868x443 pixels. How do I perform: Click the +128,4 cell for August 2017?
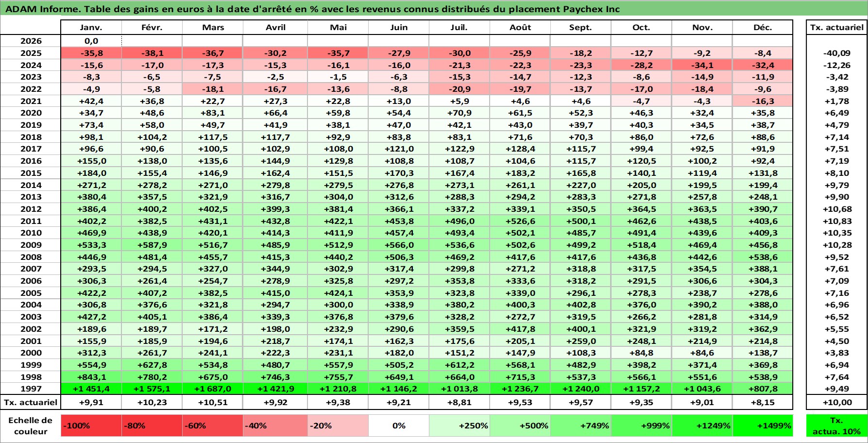tap(520, 149)
